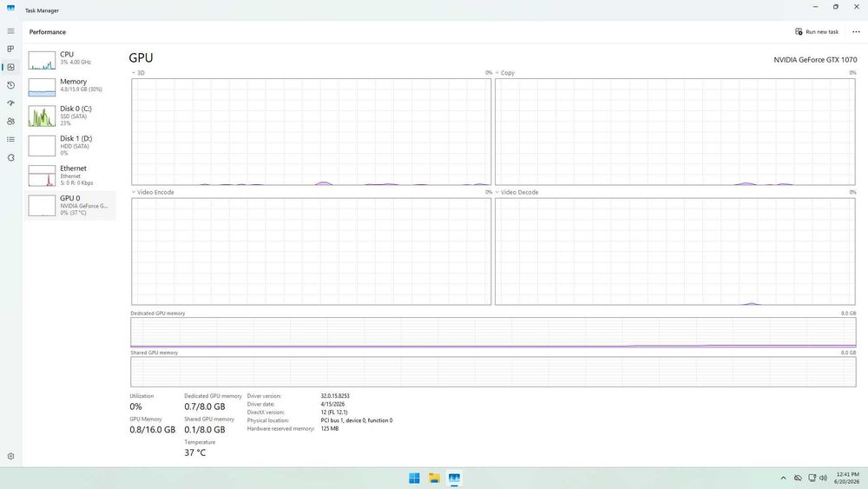868x489 pixels.
Task: Click the Shared GPU memory graph
Action: point(493,372)
